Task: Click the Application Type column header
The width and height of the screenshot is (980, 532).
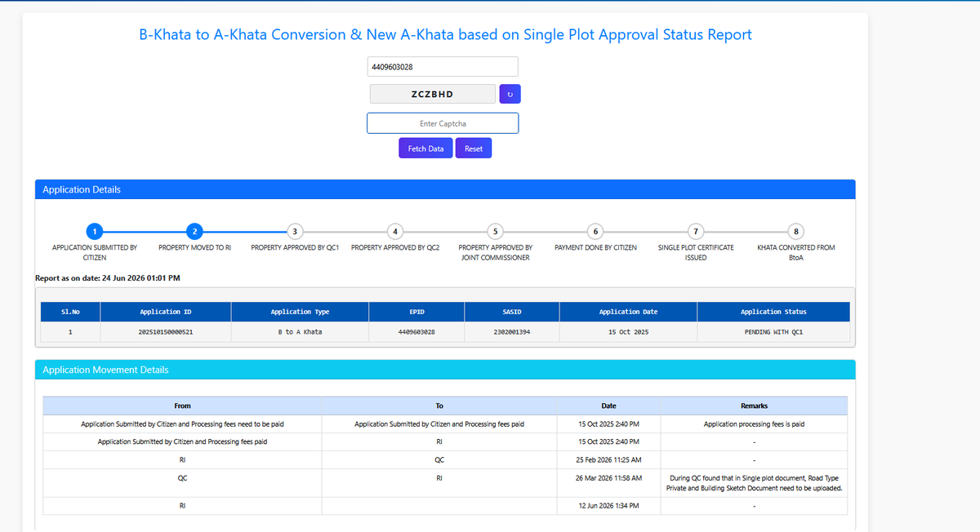Action: point(300,312)
